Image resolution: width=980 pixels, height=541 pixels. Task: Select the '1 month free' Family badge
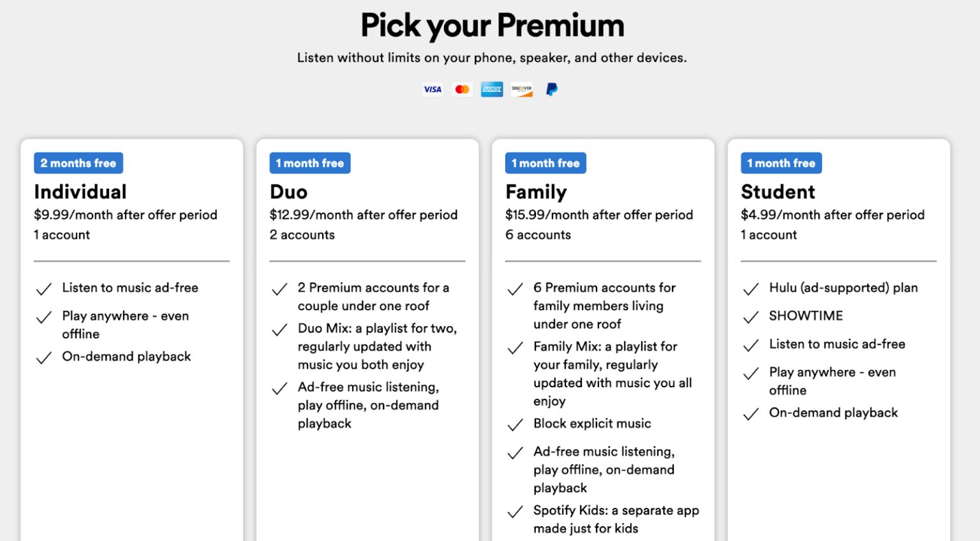tap(546, 163)
